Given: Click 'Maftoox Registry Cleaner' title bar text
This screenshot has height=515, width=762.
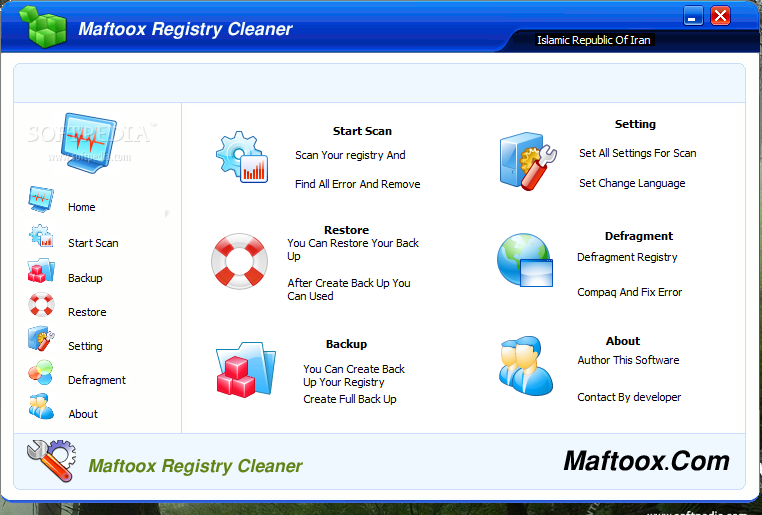Looking at the screenshot, I should tap(185, 29).
